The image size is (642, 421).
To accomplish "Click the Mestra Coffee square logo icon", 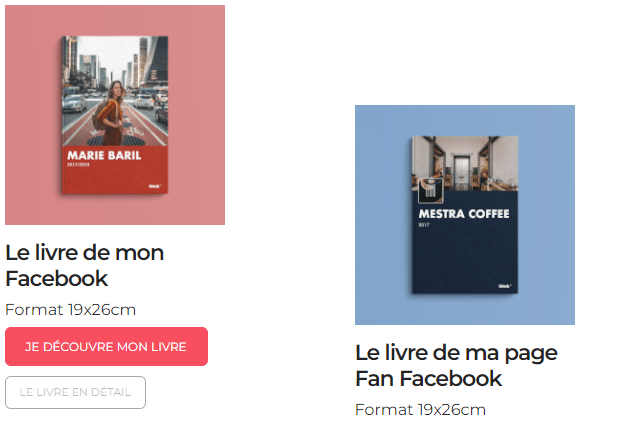I will point(430,191).
